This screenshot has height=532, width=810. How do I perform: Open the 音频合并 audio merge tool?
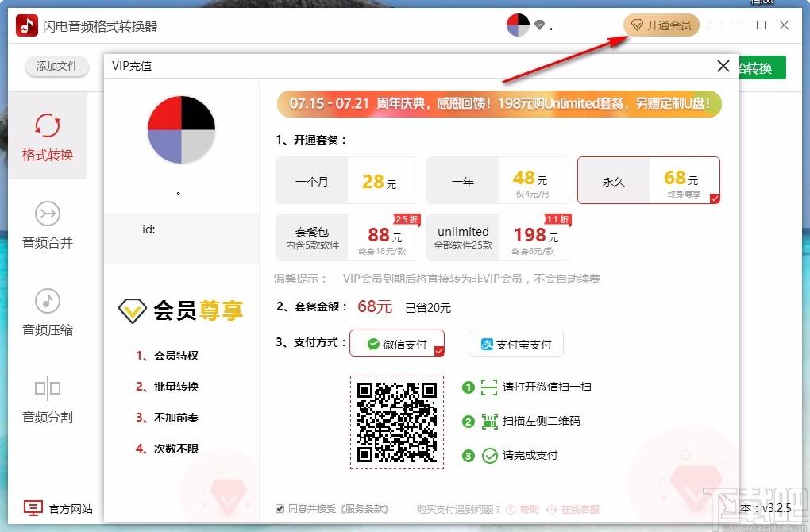pos(47,225)
